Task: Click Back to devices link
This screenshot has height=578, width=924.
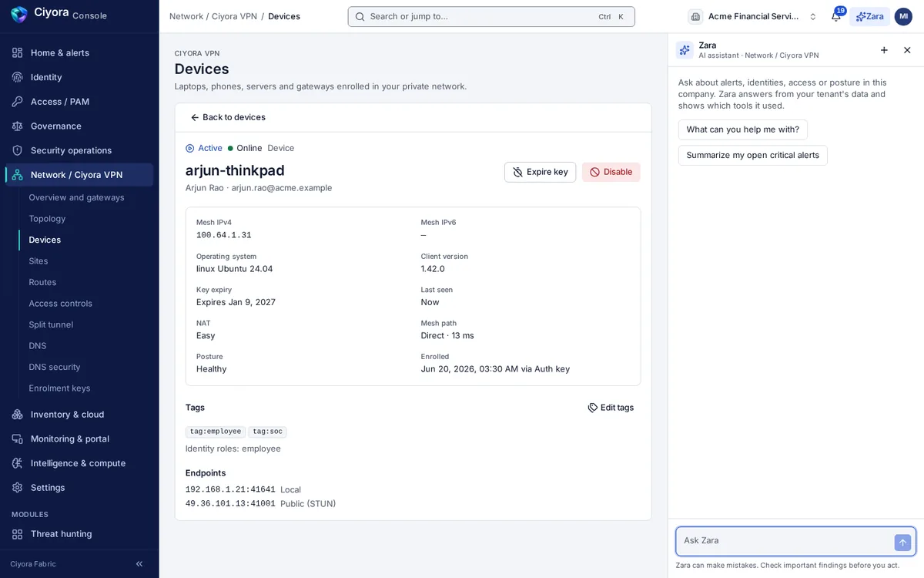Action: click(x=228, y=117)
